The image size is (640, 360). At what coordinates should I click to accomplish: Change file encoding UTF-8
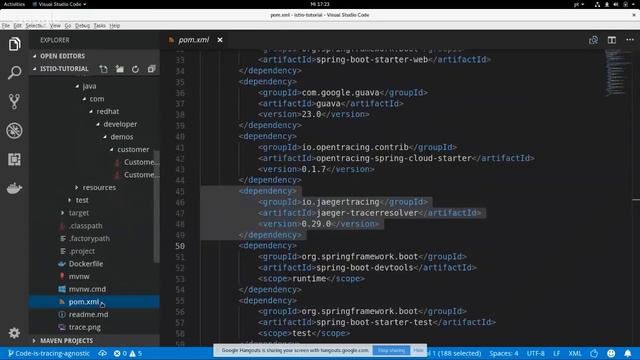[x=536, y=353]
